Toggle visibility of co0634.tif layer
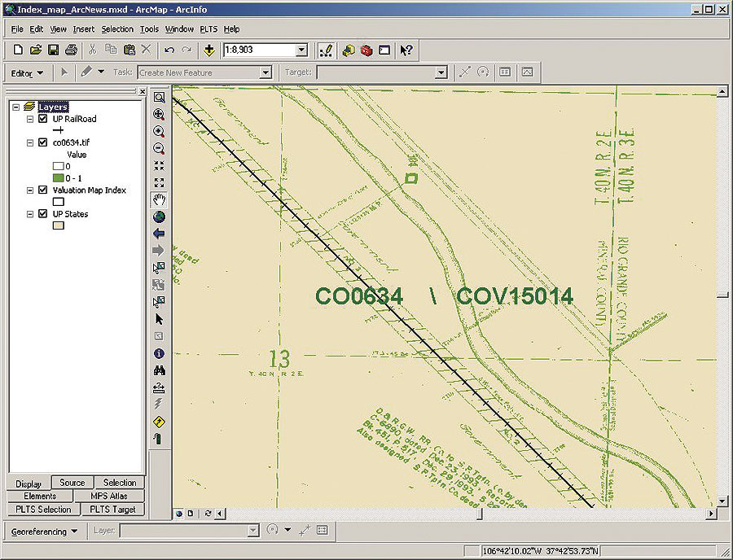The height and width of the screenshot is (560, 733). [43, 142]
